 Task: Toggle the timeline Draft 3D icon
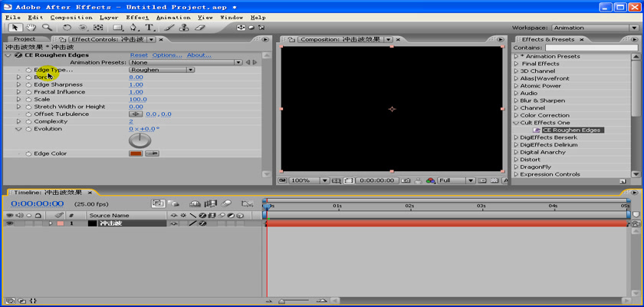click(x=174, y=203)
